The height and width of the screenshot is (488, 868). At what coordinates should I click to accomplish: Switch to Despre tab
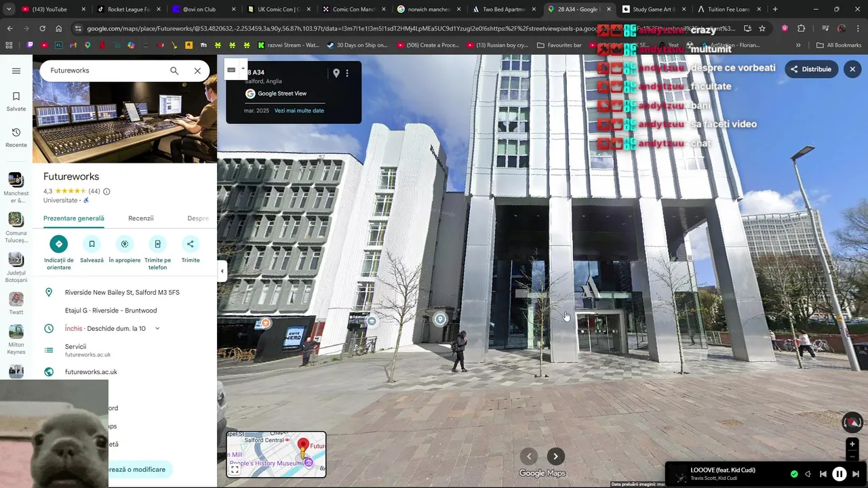(198, 218)
